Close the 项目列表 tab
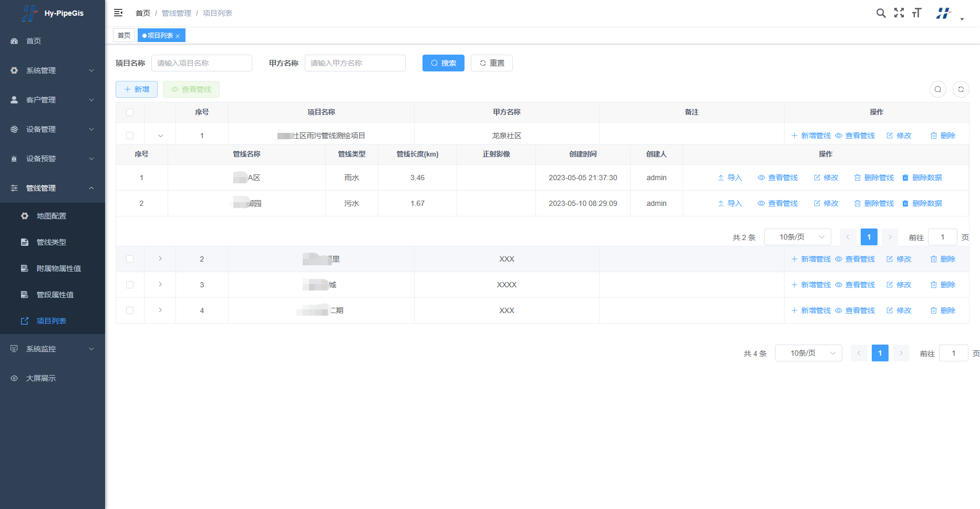The width and height of the screenshot is (980, 509). (x=178, y=36)
